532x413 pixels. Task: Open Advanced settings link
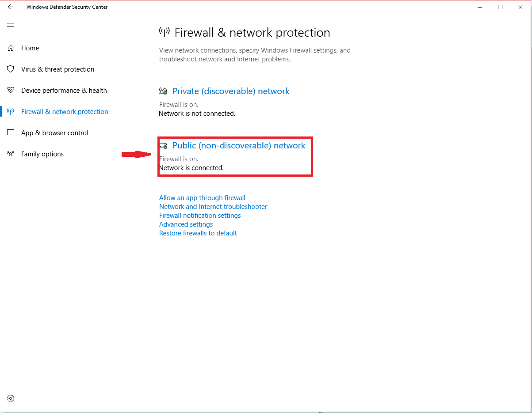tap(186, 224)
